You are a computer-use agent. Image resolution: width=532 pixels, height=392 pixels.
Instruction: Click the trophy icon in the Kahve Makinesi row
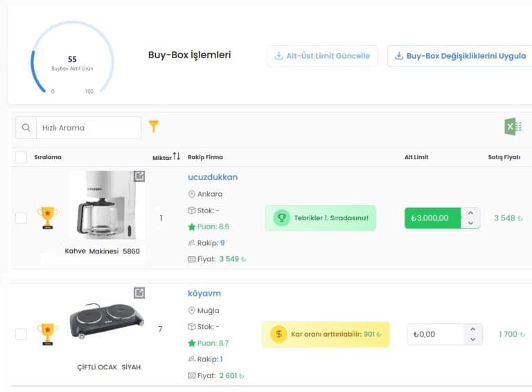click(47, 217)
